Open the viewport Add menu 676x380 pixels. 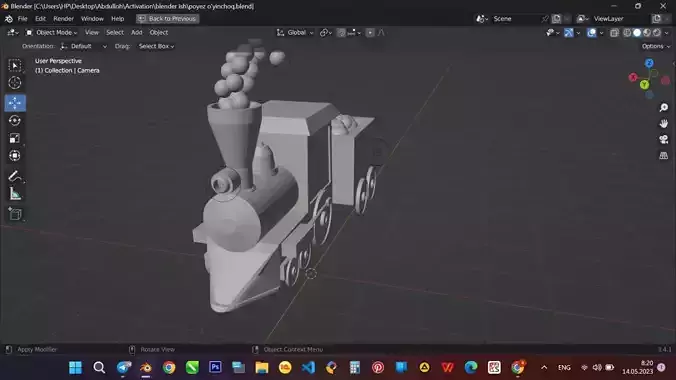click(x=137, y=32)
